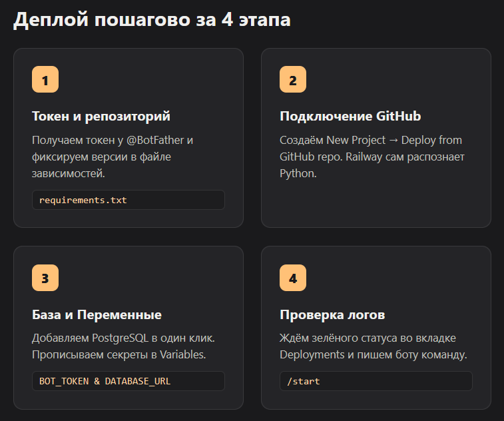Click the text 'Создаём New Project → Deploy from'
Viewport: 504px width, 421px height.
(x=371, y=141)
